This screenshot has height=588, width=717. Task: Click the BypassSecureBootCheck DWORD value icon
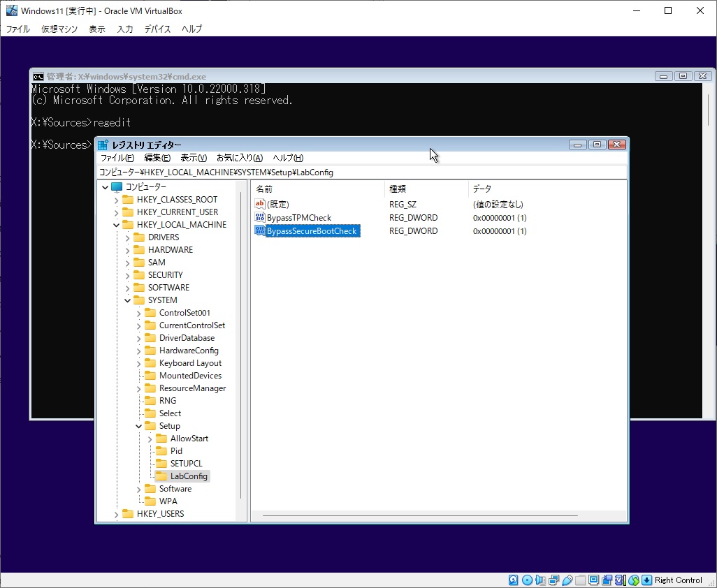(260, 230)
